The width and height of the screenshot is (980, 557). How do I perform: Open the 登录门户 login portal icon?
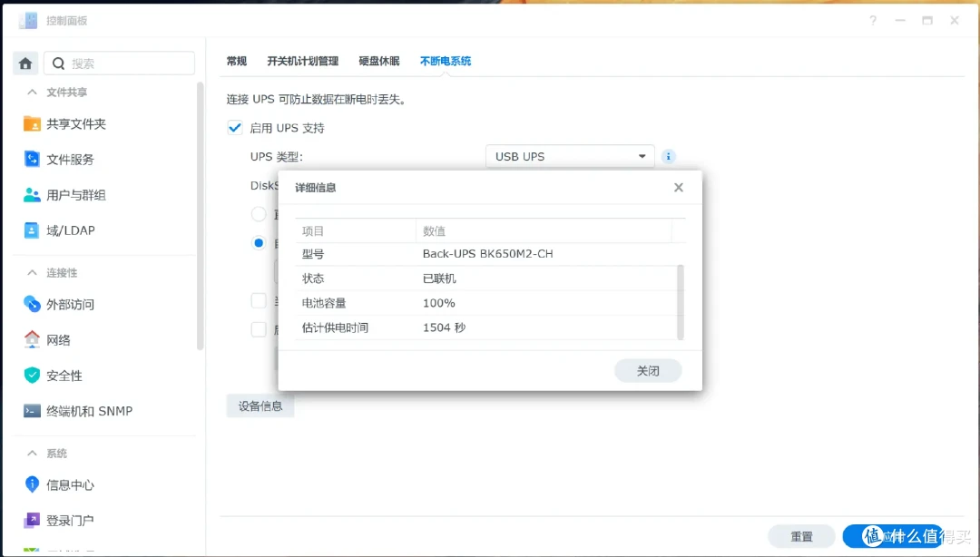pos(32,520)
